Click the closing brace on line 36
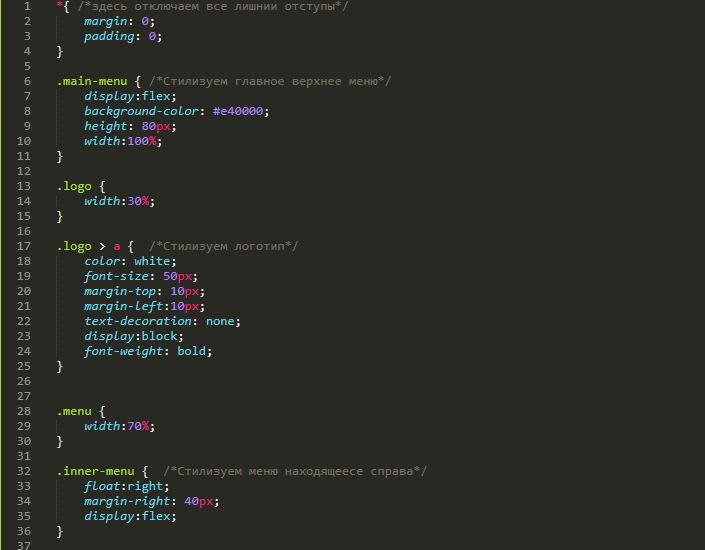 coord(60,532)
